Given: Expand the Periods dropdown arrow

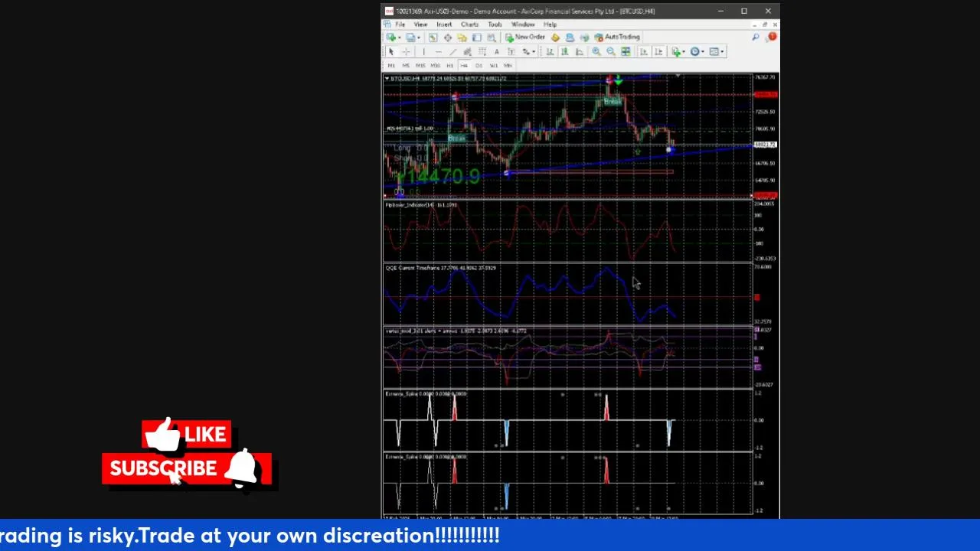Looking at the screenshot, I should pos(703,51).
